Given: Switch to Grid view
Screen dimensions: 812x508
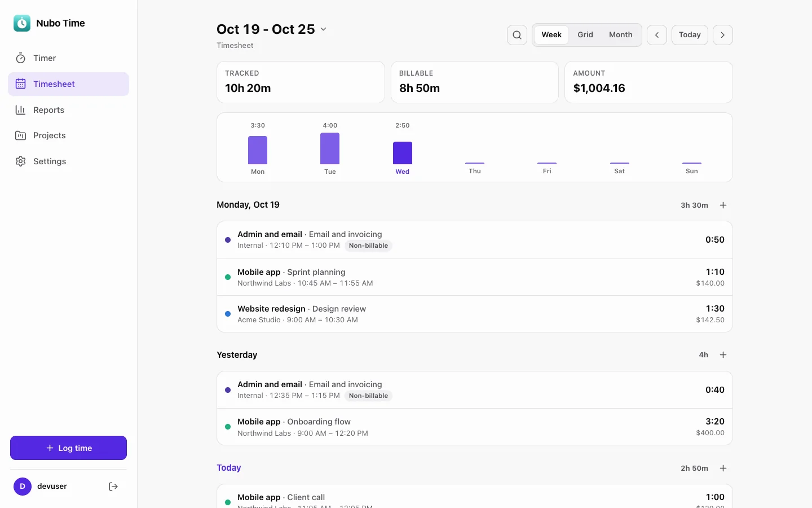Looking at the screenshot, I should click(x=585, y=35).
